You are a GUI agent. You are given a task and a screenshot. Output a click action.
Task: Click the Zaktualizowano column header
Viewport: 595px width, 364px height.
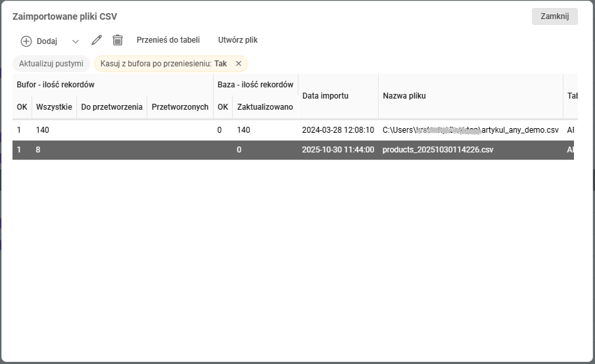(265, 107)
